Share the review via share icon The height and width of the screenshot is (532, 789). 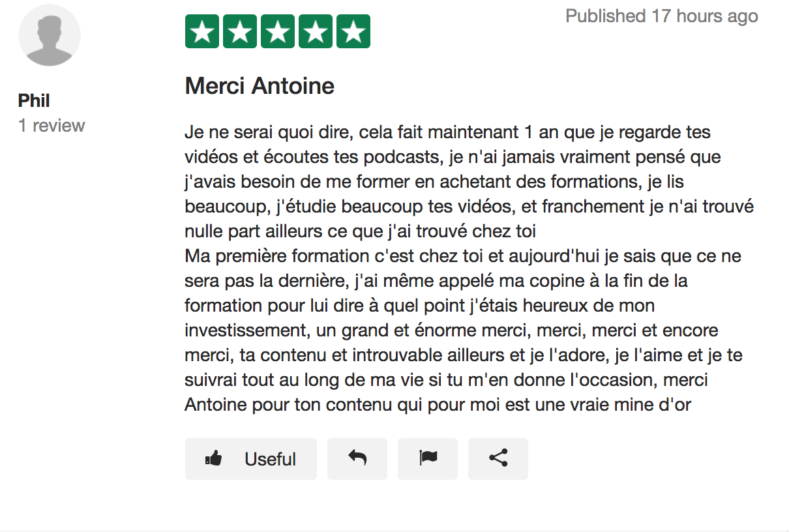[498, 458]
